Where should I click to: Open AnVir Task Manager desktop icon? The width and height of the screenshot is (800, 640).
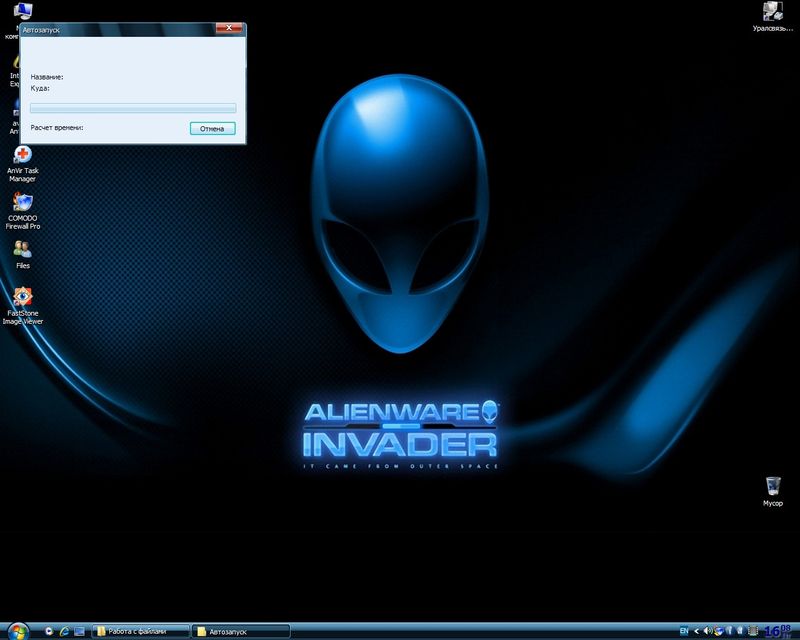point(22,164)
